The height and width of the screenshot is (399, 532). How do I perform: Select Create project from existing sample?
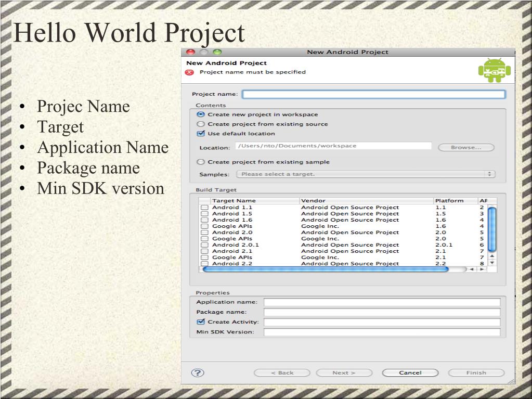201,162
